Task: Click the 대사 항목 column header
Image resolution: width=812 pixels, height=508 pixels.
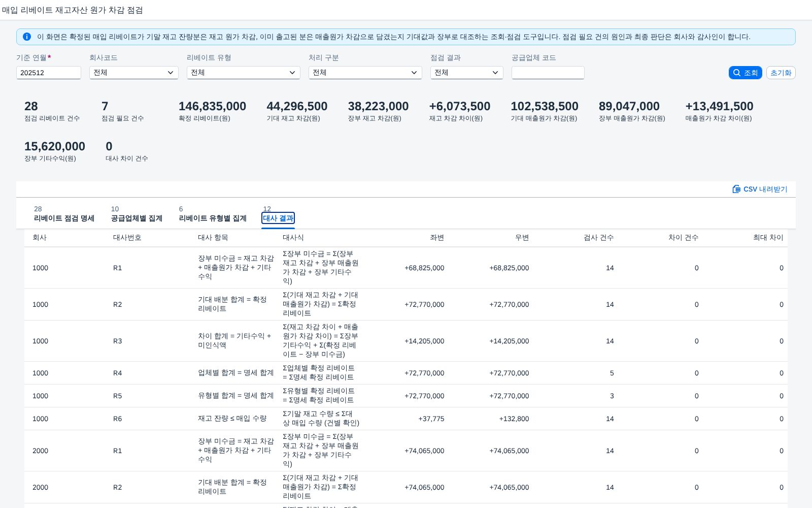Action: point(213,237)
